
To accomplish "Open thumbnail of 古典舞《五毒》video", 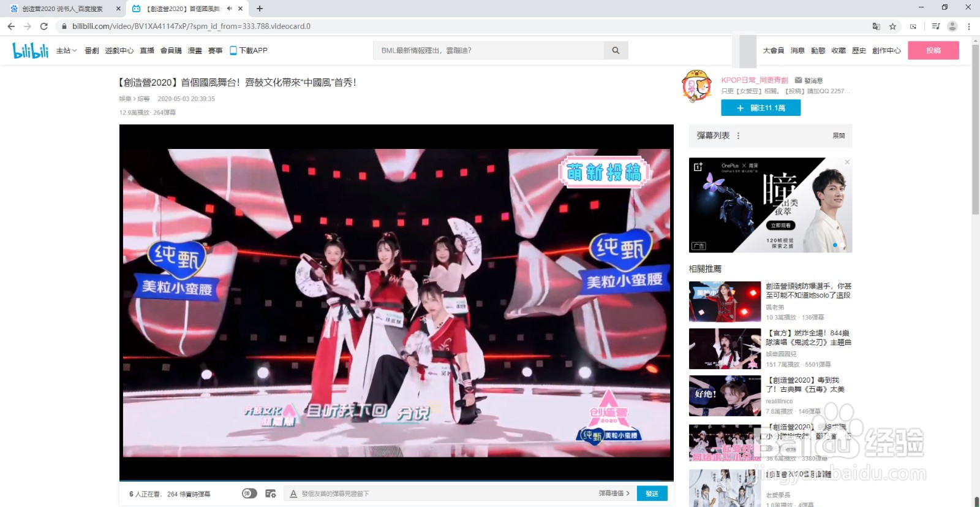I will (x=725, y=396).
